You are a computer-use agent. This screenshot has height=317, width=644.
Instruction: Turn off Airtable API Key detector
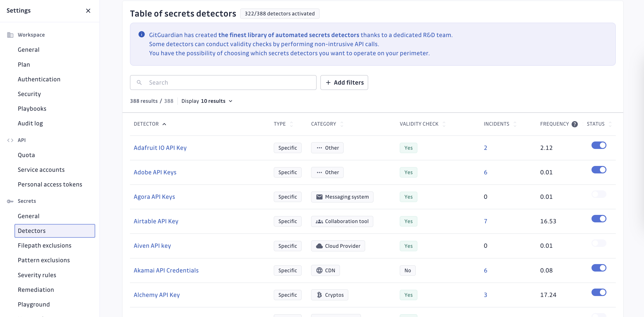tap(598, 219)
